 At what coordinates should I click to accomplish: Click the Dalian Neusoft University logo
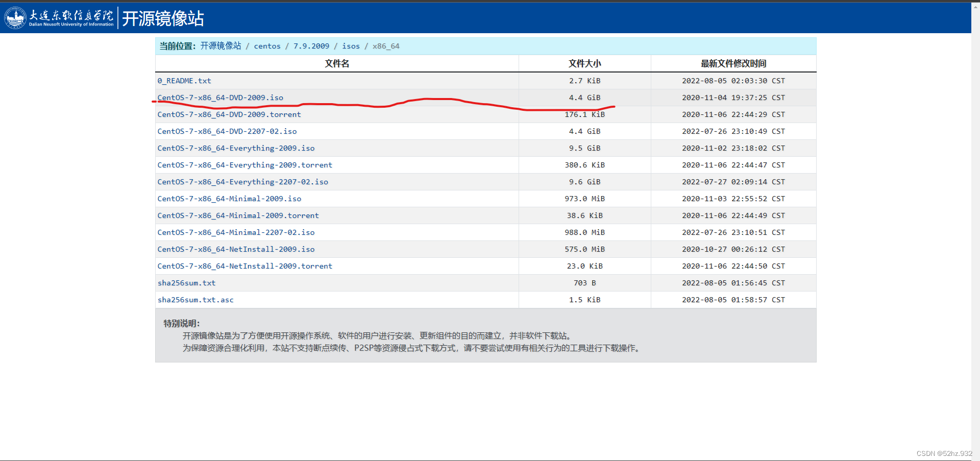[59, 18]
